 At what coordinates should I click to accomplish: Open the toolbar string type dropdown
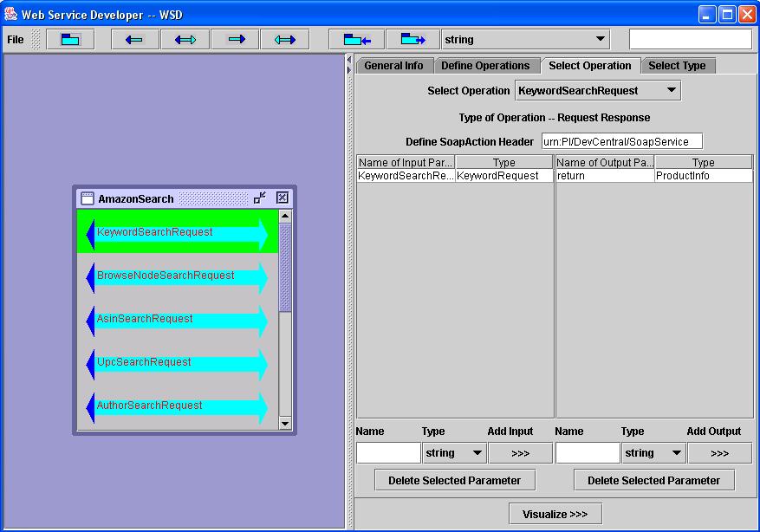coord(525,40)
